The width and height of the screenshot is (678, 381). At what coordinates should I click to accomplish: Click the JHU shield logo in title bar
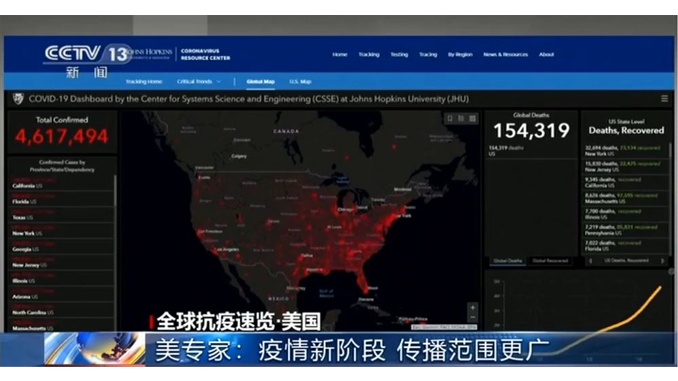coord(18,99)
